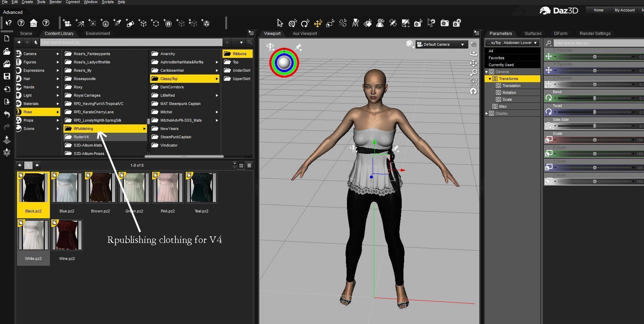Viewport: 644px width, 324px height.
Task: Switch to the Aux Viewport tab
Action: tap(305, 34)
